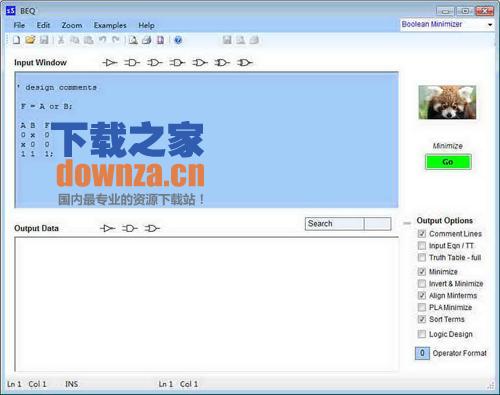Check the Logic Design option
This screenshot has width=500, height=395.
pos(422,334)
